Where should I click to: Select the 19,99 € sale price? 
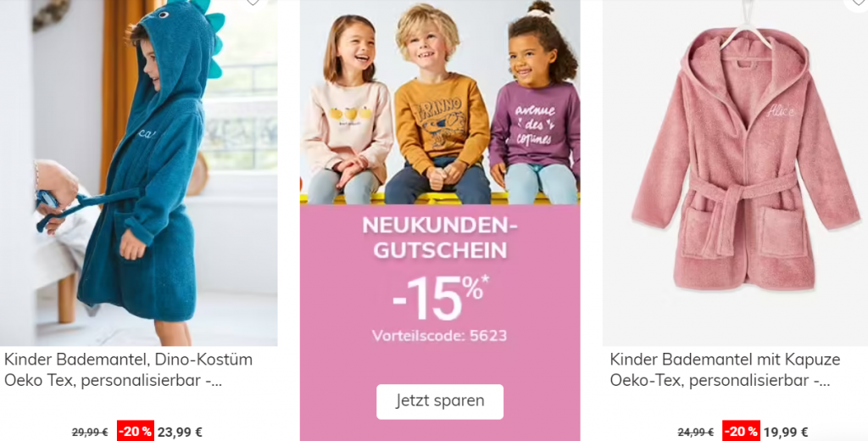pyautogui.click(x=786, y=433)
